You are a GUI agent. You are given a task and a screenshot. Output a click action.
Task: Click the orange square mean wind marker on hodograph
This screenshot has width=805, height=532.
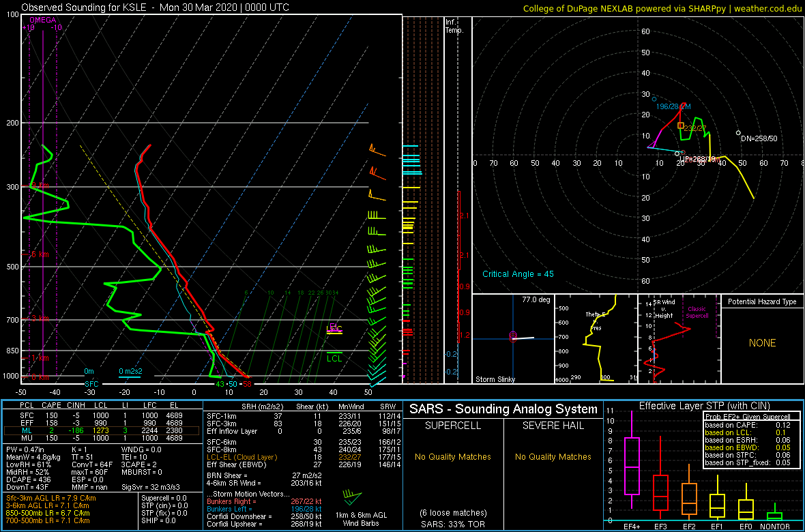pos(681,125)
